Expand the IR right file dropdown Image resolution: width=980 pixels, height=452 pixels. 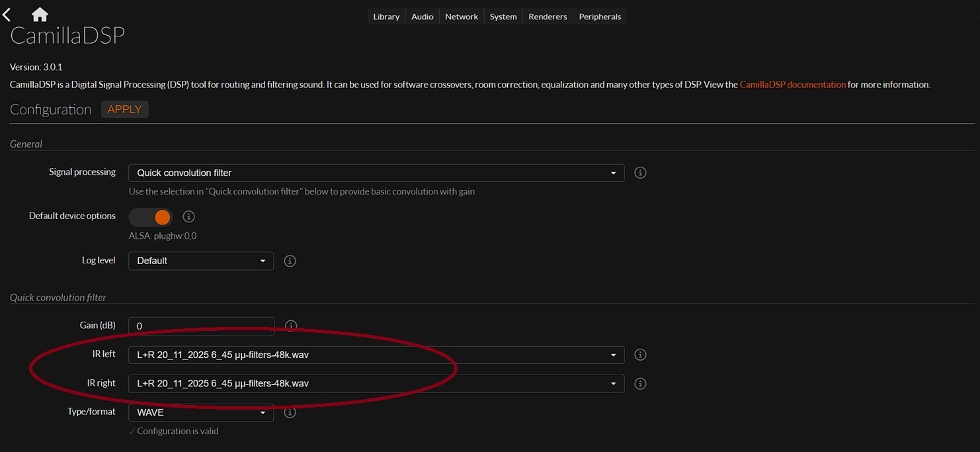coord(376,384)
